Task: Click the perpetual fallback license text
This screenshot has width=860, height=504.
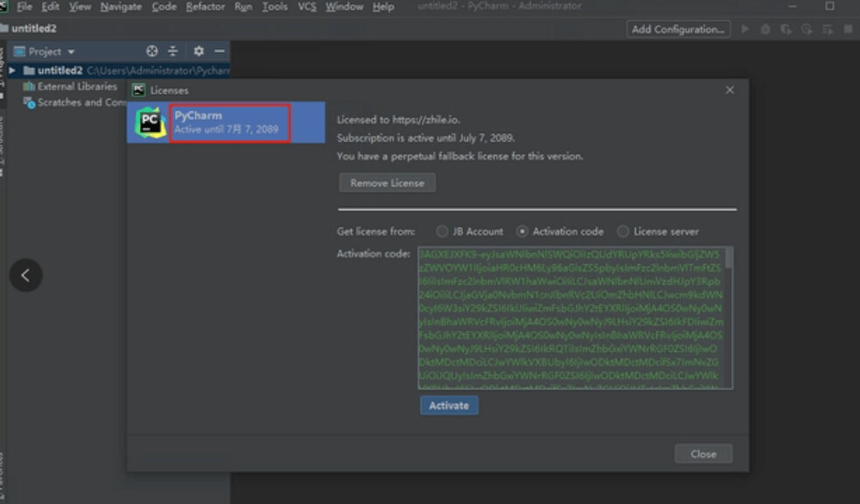Action: tap(459, 157)
